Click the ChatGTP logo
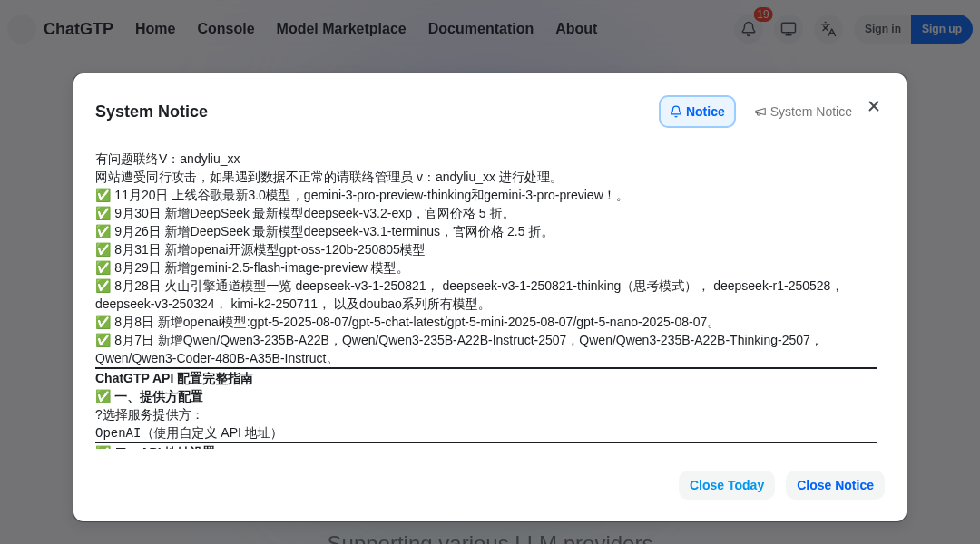 (x=60, y=29)
